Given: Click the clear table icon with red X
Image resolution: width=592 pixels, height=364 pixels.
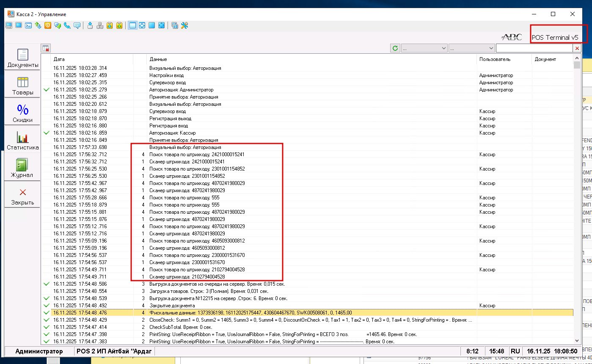Looking at the screenshot, I should pos(46,48).
